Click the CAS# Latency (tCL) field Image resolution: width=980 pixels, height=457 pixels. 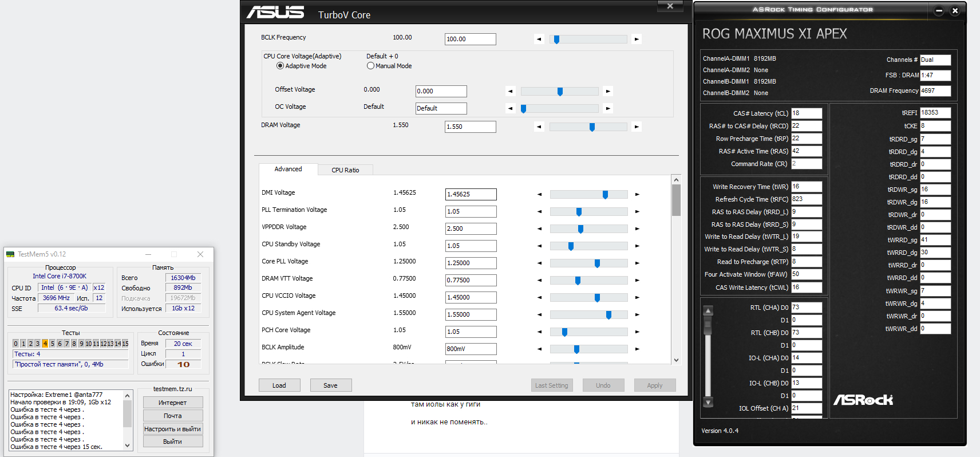pyautogui.click(x=807, y=113)
